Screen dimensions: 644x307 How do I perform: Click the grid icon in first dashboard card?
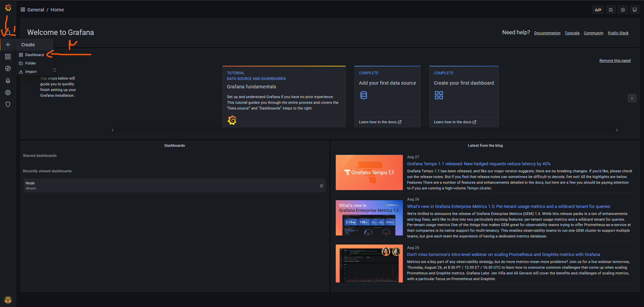(439, 95)
